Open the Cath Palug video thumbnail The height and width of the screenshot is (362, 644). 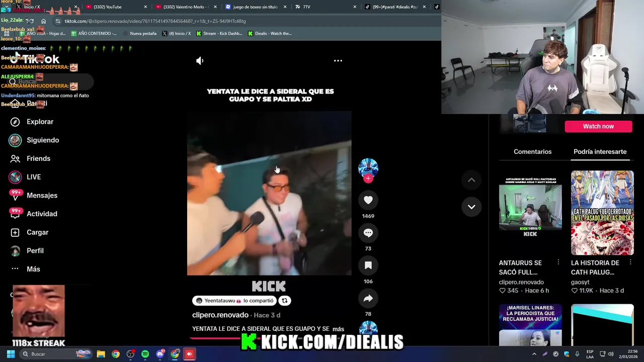pyautogui.click(x=602, y=213)
